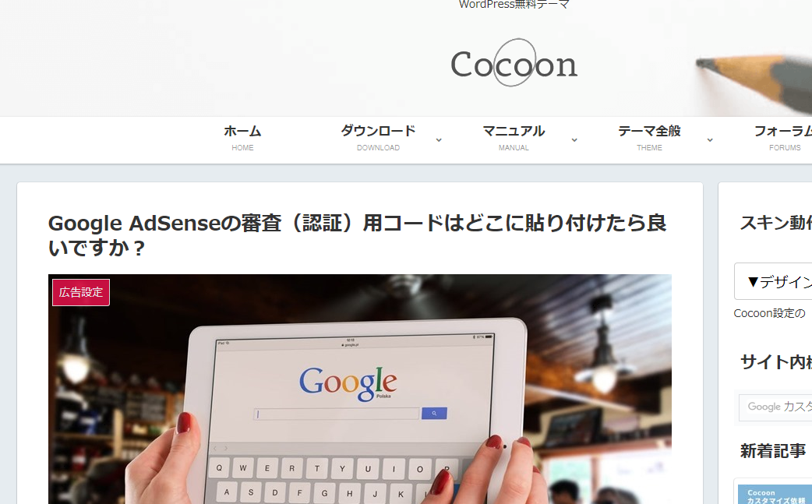The width and height of the screenshot is (812, 504).
Task: Click the WordPress無料テーマ tagline text
Action: (x=514, y=5)
